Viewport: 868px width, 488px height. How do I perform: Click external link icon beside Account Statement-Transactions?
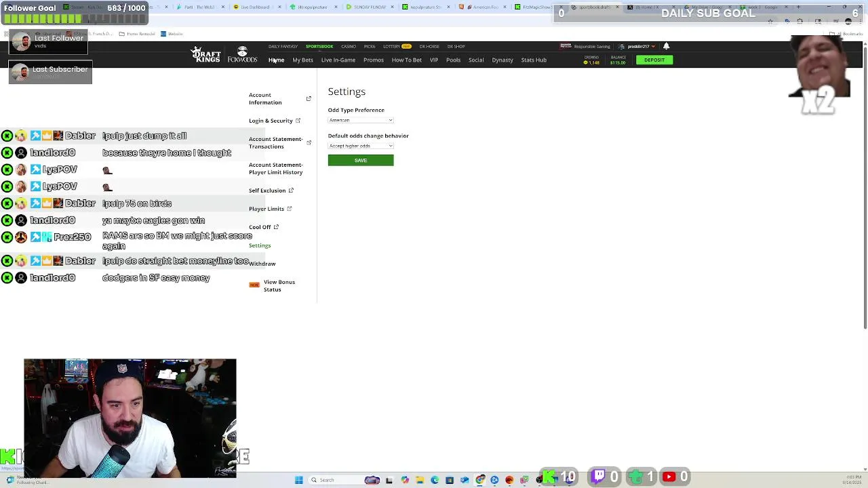[x=309, y=142]
